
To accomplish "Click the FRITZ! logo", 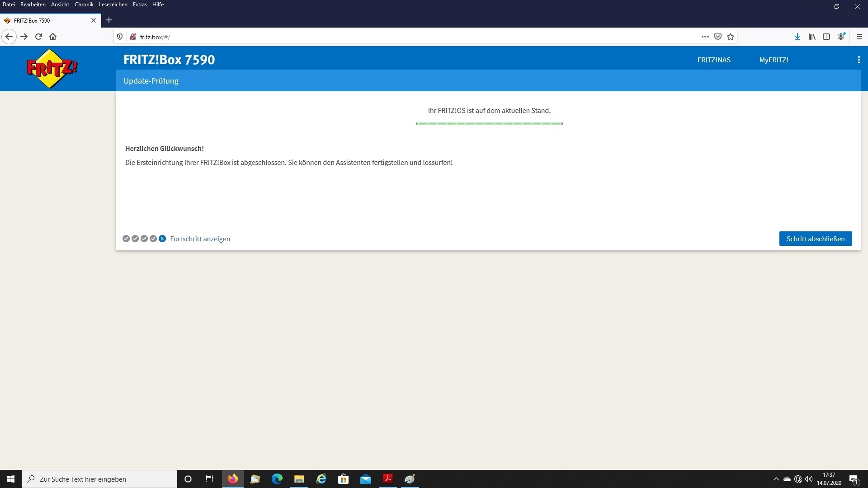I will pos(52,69).
